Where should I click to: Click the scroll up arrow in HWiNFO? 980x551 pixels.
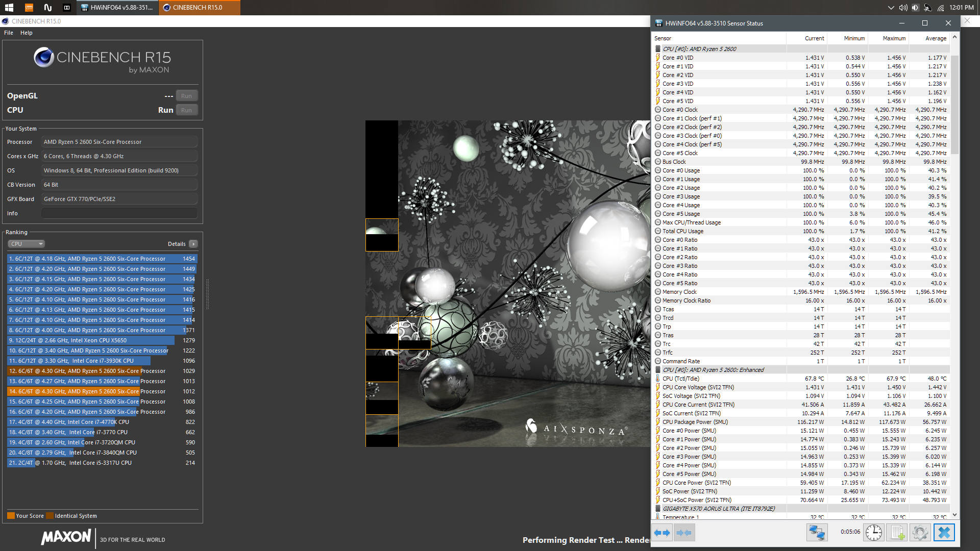click(954, 38)
